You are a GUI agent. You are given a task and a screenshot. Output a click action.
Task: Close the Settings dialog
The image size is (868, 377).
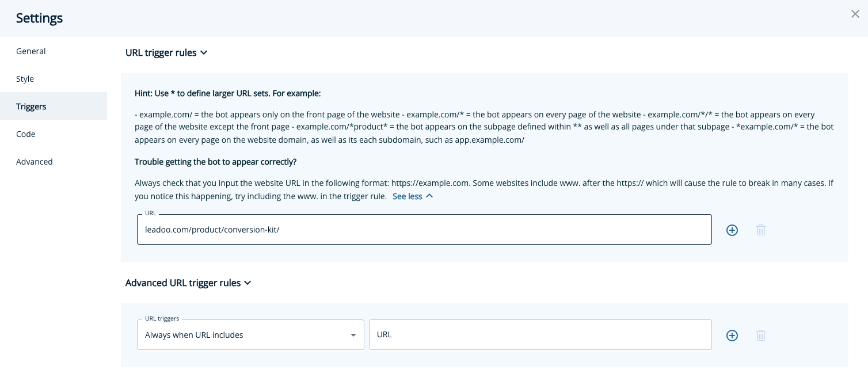click(x=855, y=14)
